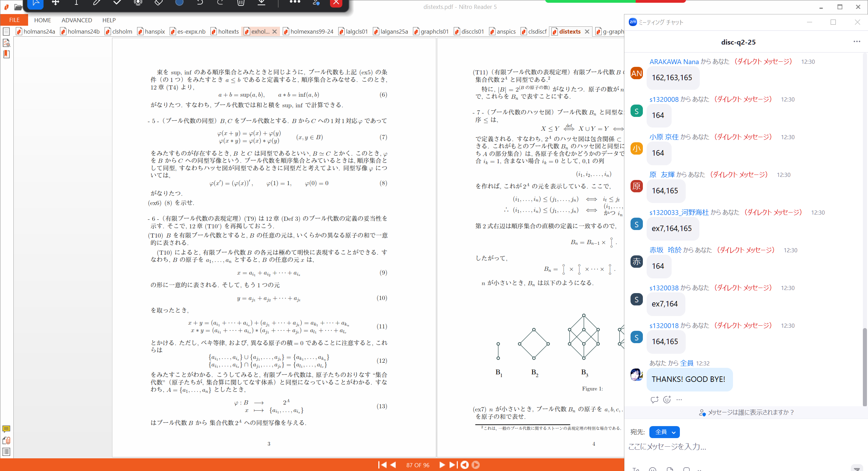Select the es-expx.nb document tab
Screen dimensions: 868x471
tap(188, 32)
